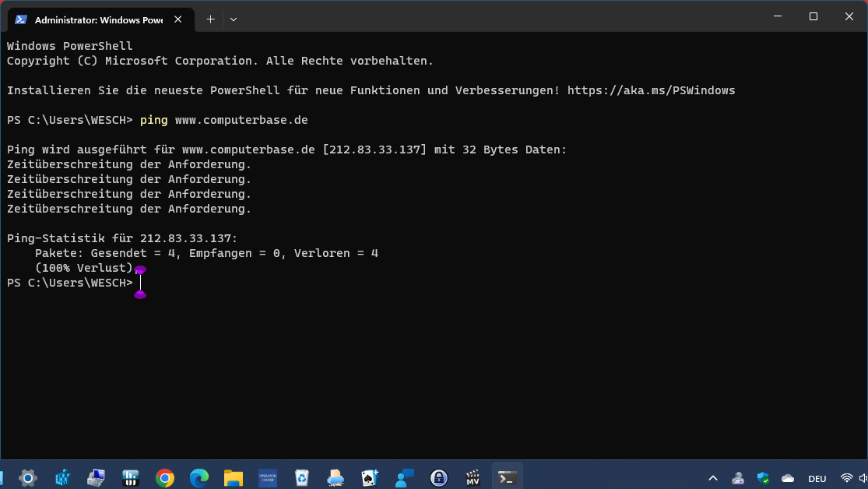Viewport: 868px width, 489px height.
Task: Click the last 'PS C:\Users\WESCH>' prompt
Action: (70, 283)
